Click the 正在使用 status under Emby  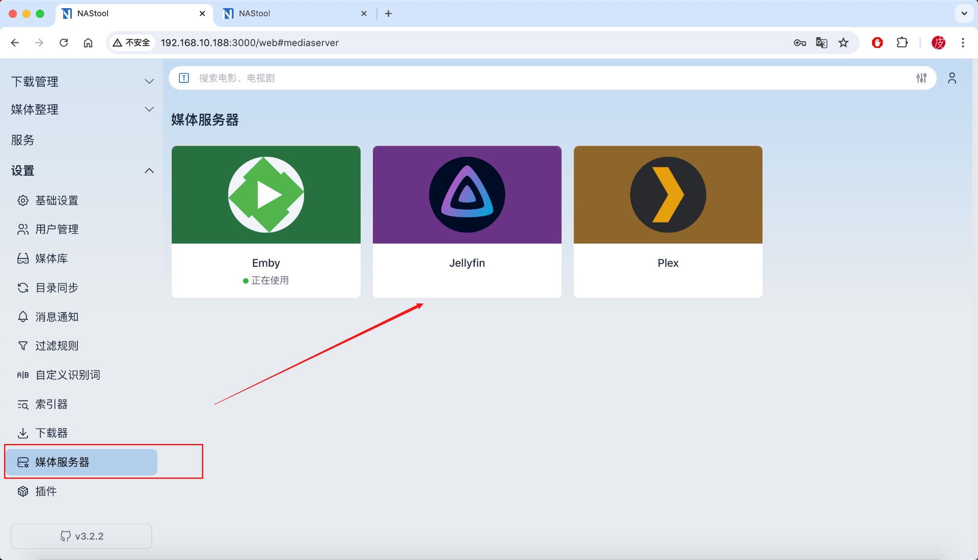(x=266, y=281)
